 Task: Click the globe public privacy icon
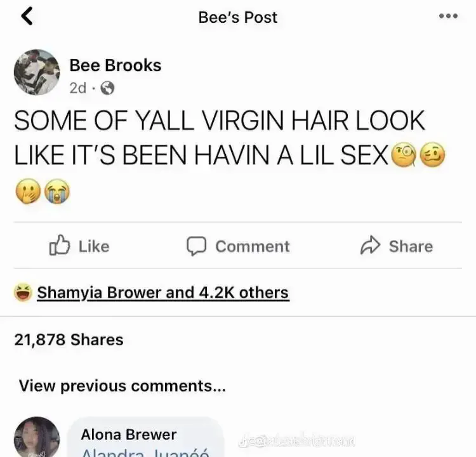coord(107,88)
